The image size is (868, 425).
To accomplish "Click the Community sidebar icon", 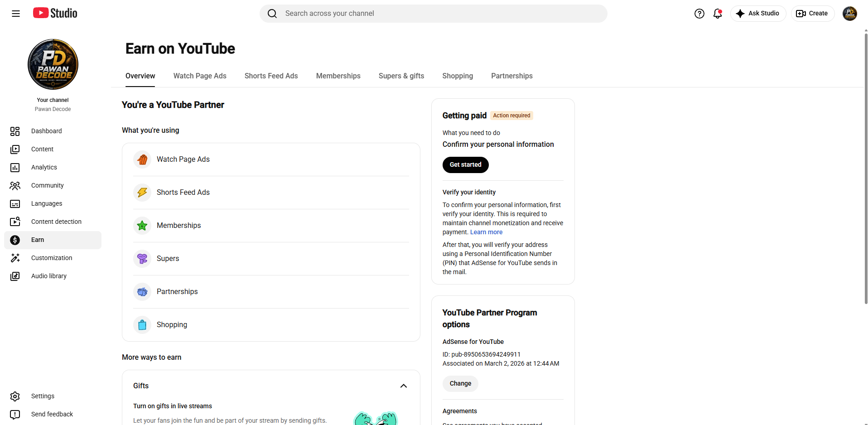I will (15, 186).
